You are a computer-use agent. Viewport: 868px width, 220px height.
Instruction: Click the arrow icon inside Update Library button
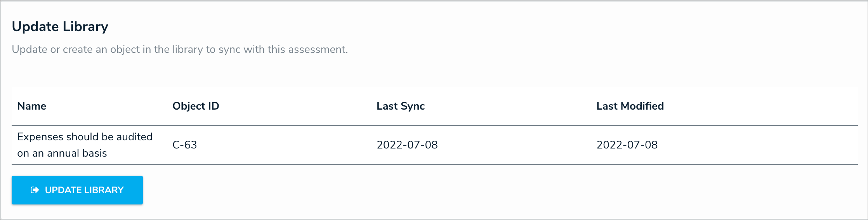(x=35, y=190)
